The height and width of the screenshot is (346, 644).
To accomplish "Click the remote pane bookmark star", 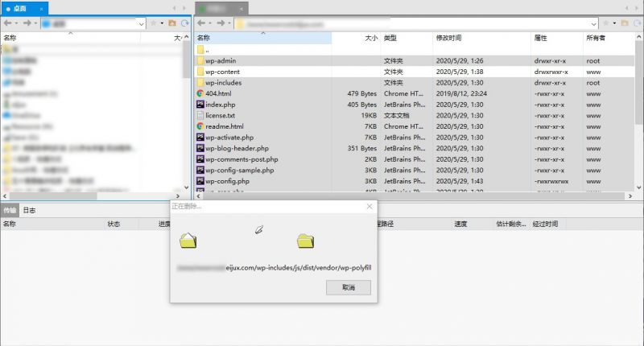I will (x=606, y=23).
